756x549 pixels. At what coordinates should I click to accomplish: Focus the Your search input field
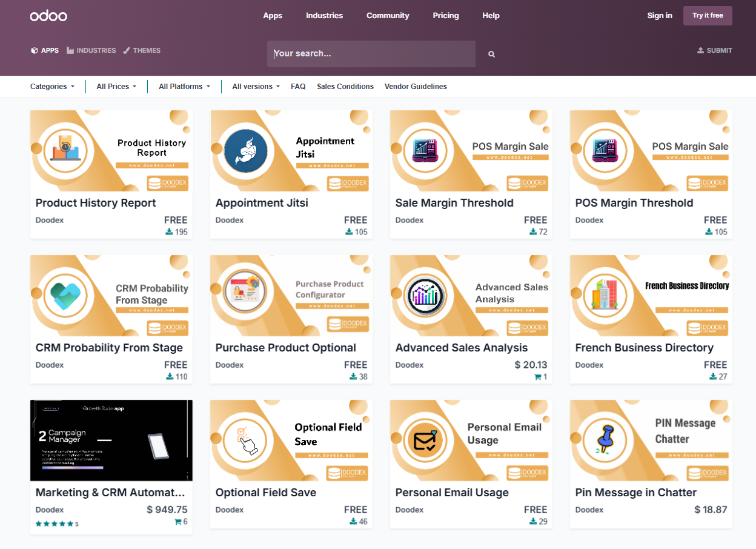(371, 54)
